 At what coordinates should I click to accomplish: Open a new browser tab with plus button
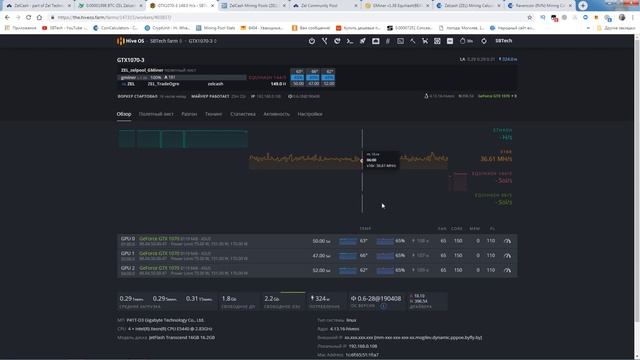(583, 5)
